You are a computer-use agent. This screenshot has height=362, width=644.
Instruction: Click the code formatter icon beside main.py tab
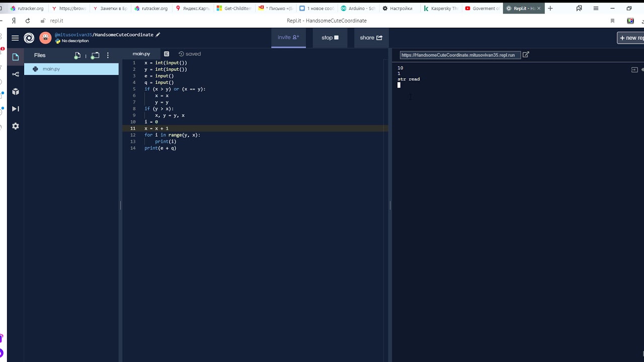[x=167, y=54]
